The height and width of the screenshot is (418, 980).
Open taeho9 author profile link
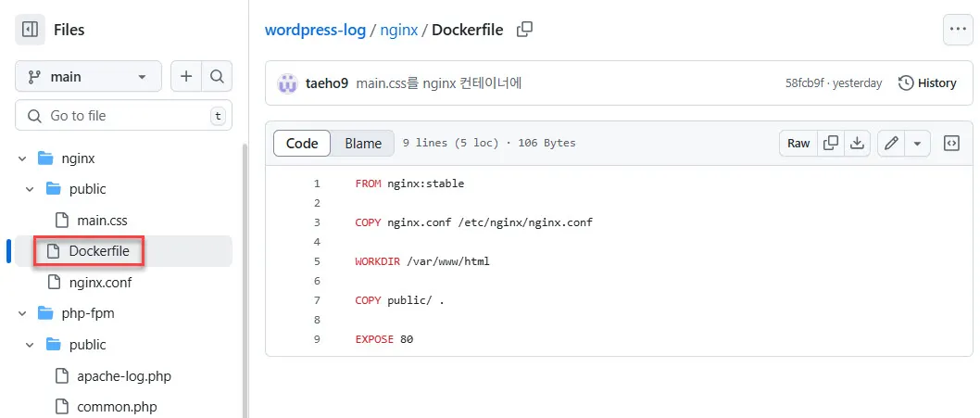pyautogui.click(x=326, y=83)
